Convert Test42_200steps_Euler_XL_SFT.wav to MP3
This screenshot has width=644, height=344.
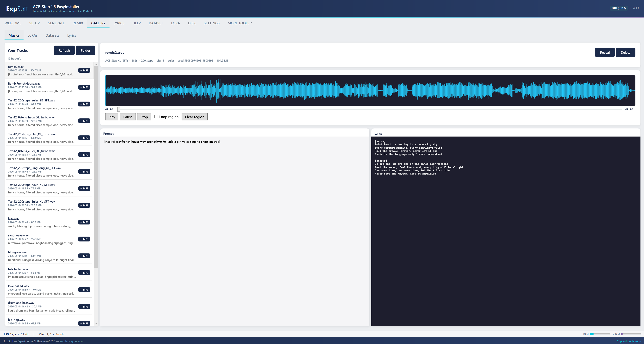coord(84,205)
